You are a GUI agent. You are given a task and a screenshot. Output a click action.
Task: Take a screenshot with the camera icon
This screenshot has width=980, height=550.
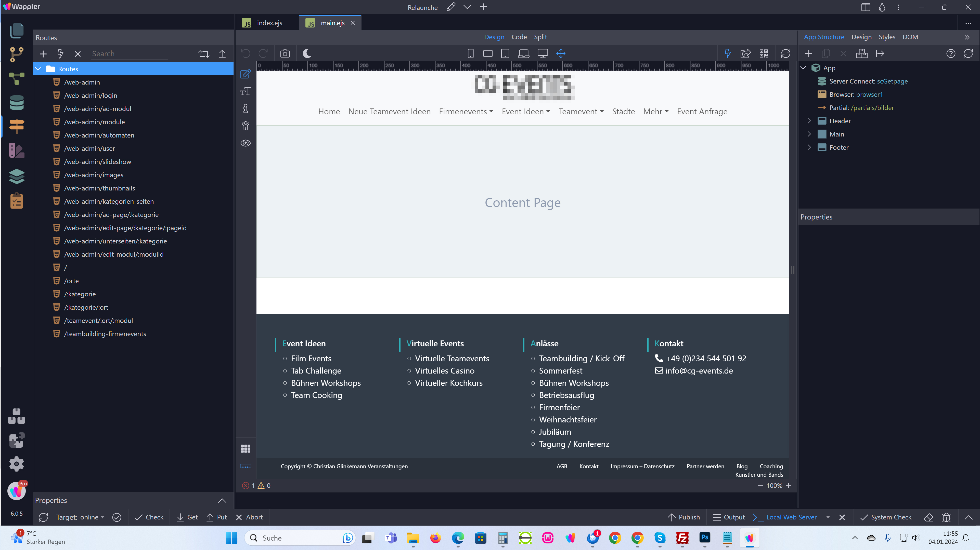tap(285, 53)
